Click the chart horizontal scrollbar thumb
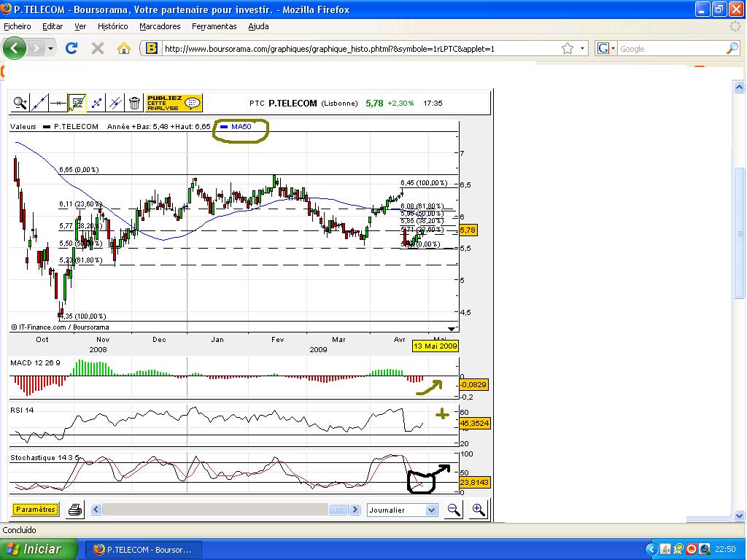Screen dimensions: 747x560 pos(338,510)
